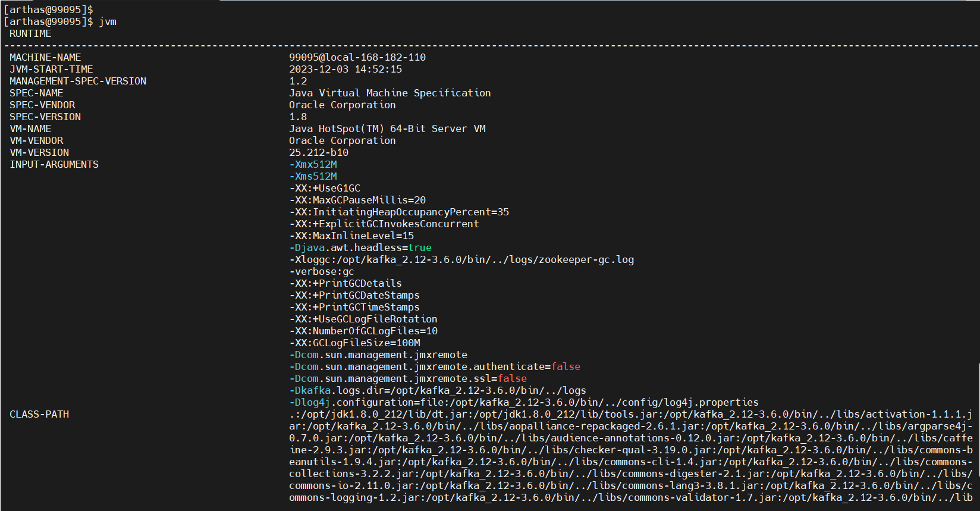Click the -XX:+UseGCLogFileRotation argument

point(363,319)
